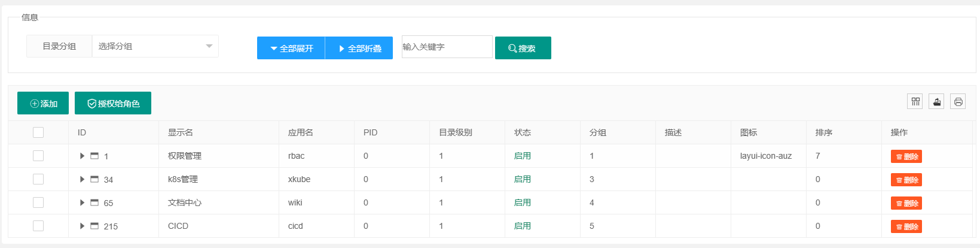Click the folder icon in row 215
The width and height of the screenshot is (980, 248).
click(x=94, y=226)
